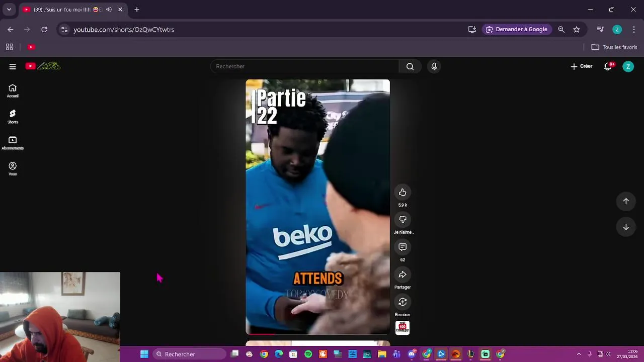Click the YouTube logo
This screenshot has width=644, height=362.
[43, 66]
